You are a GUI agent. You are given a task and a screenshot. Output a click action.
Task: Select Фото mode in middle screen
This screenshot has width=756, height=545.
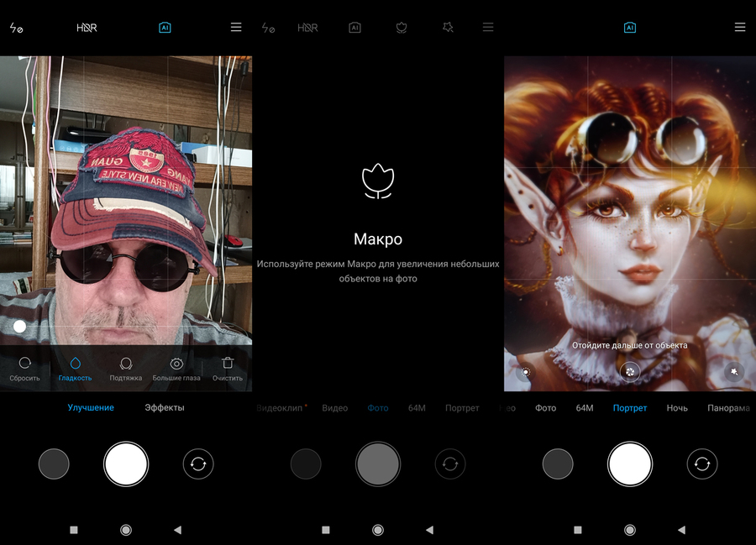[x=378, y=408]
